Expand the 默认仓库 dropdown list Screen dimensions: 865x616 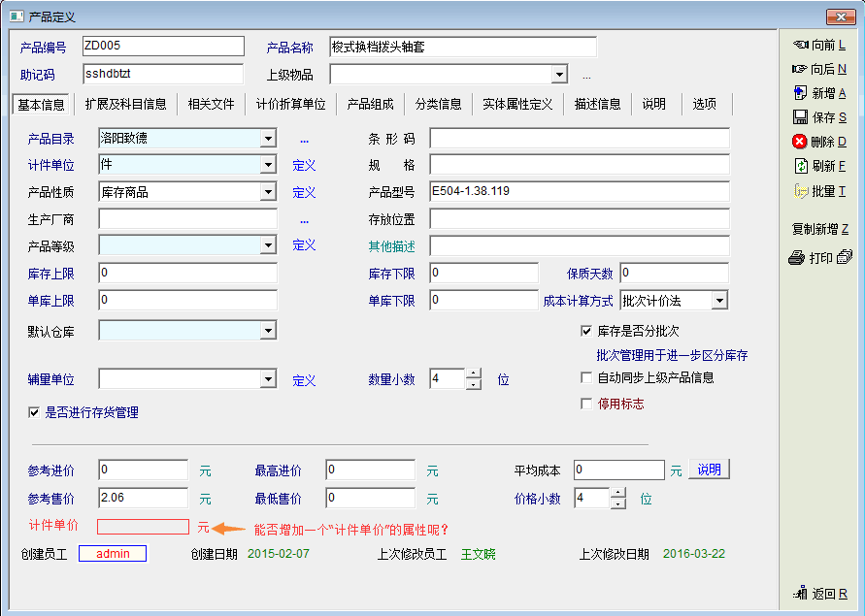(268, 332)
